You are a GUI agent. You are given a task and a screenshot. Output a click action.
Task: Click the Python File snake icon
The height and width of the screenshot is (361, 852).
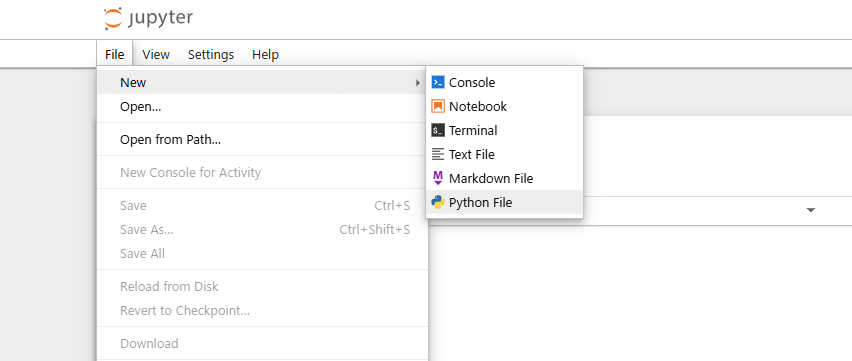coord(438,202)
